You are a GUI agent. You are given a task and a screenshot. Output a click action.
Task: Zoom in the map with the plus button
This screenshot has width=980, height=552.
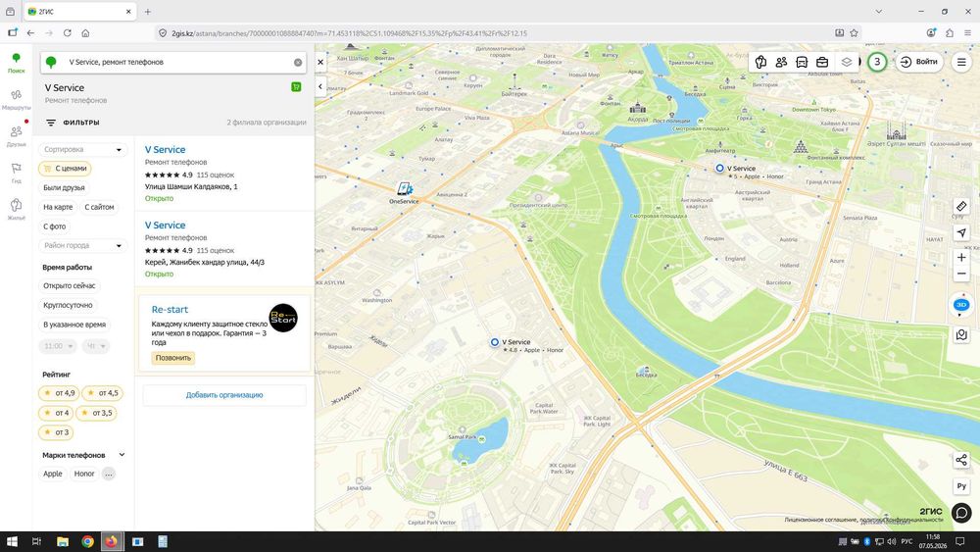pos(961,257)
